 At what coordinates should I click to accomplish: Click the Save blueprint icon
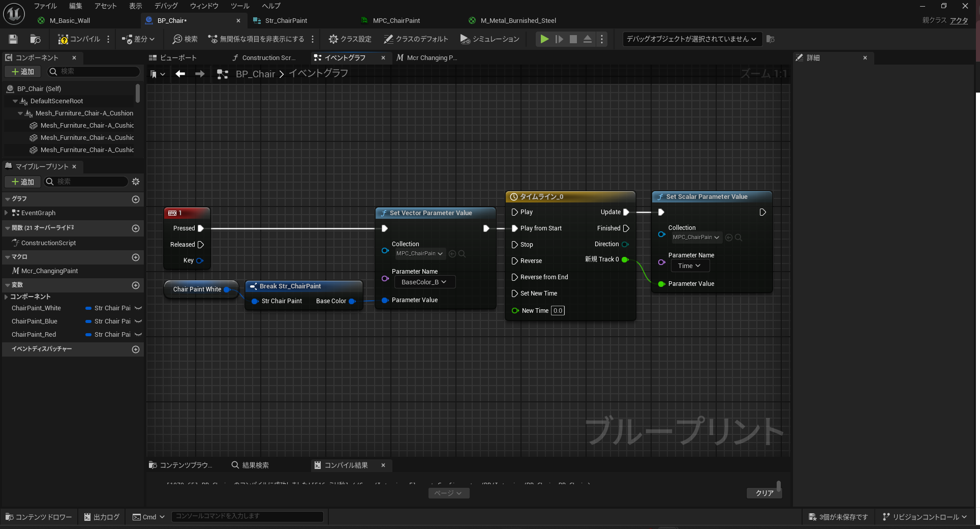(13, 39)
